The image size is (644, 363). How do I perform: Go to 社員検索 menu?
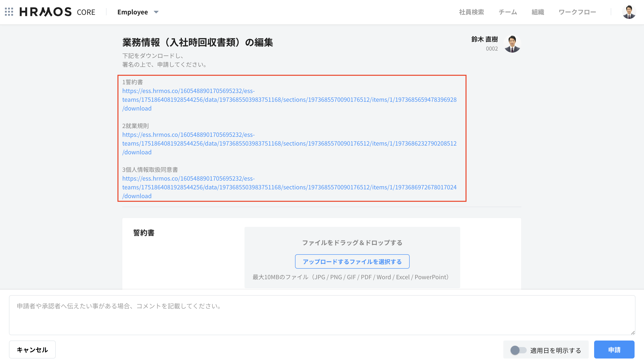click(471, 12)
